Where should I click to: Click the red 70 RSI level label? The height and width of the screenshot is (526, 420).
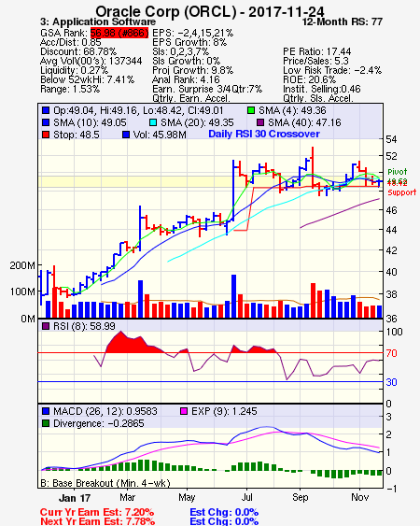(391, 353)
